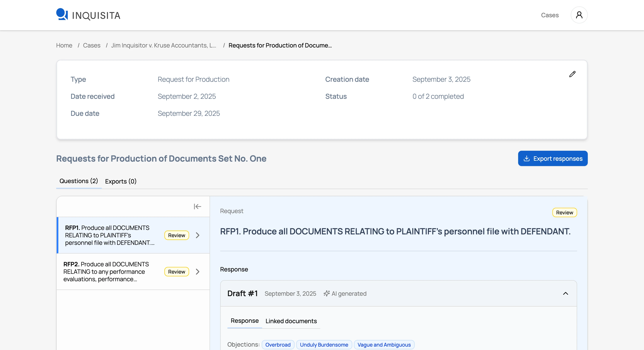
Task: Click the Export responses button
Action: click(552, 158)
